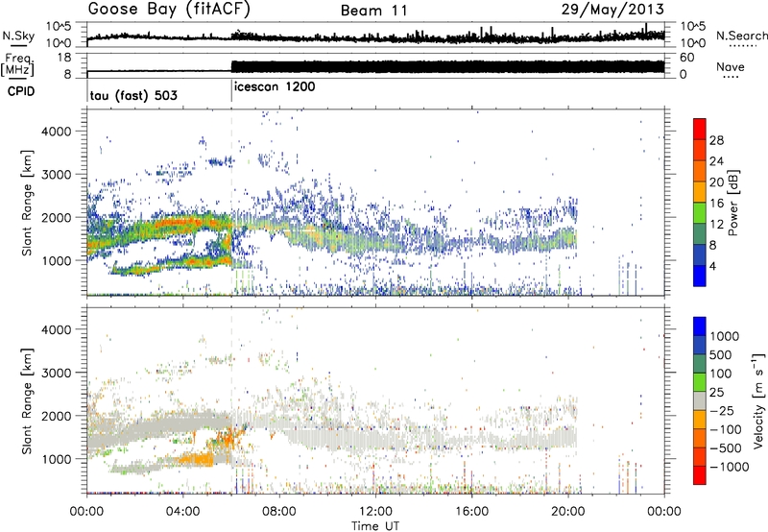The height and width of the screenshot is (532, 768).
Task: Click the "08:00" time tick label
Action: click(279, 512)
